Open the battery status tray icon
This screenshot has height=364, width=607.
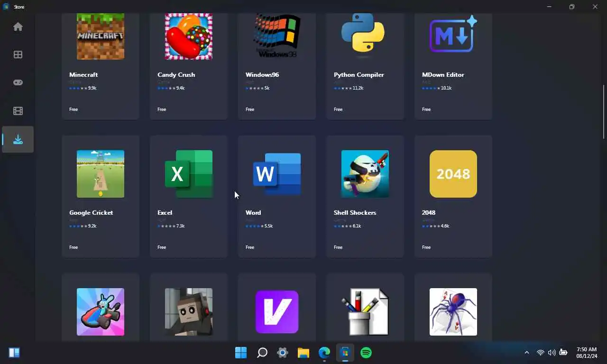563,353
